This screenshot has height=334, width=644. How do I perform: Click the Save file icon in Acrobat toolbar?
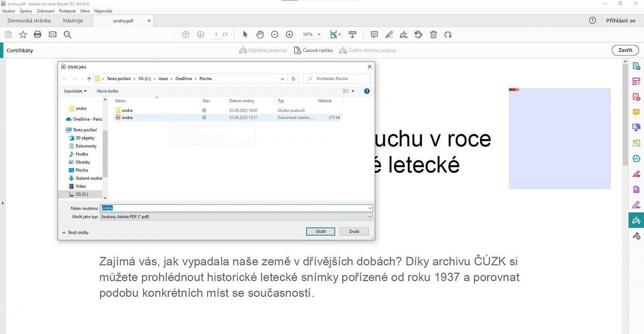[8, 35]
